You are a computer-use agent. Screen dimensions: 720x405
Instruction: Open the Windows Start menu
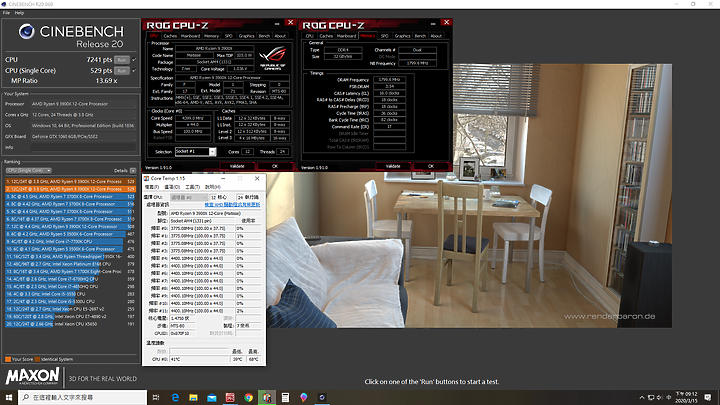9,397
